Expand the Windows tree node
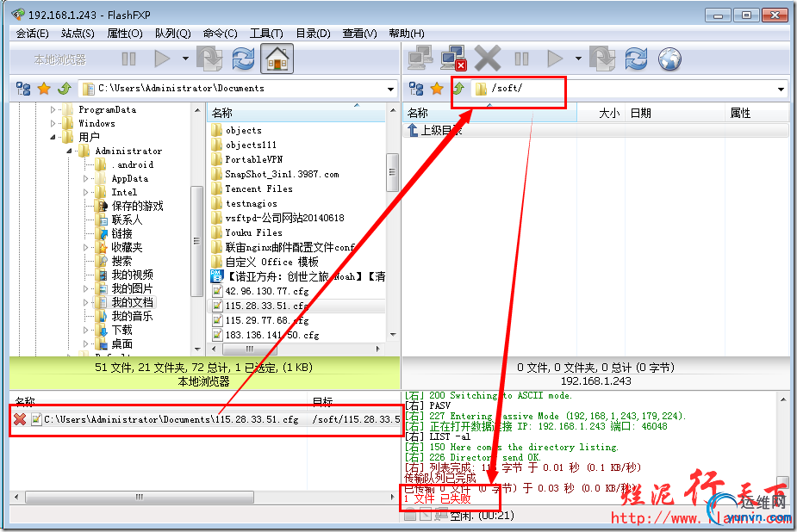This screenshot has width=797, height=532. [53, 123]
